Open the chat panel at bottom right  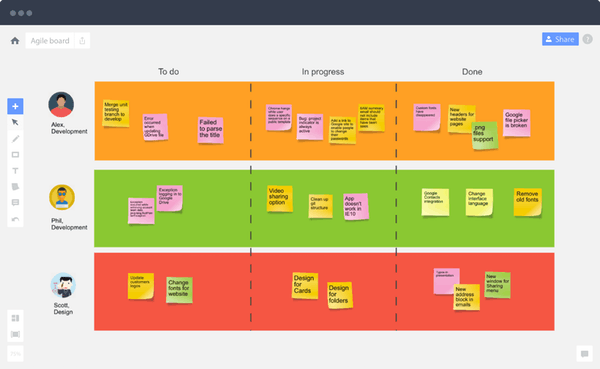[x=584, y=354]
